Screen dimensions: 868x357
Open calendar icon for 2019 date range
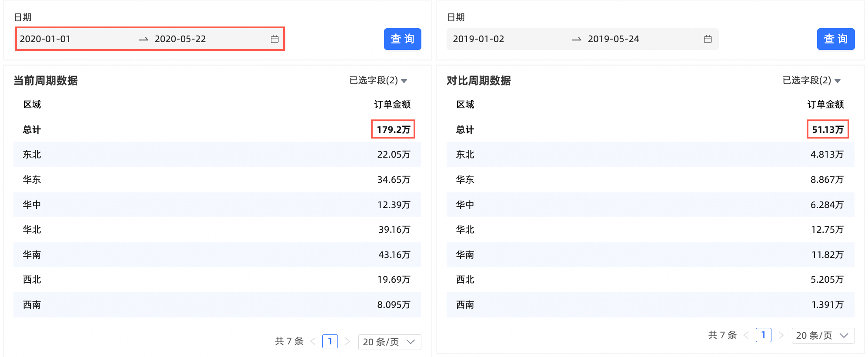click(x=708, y=39)
